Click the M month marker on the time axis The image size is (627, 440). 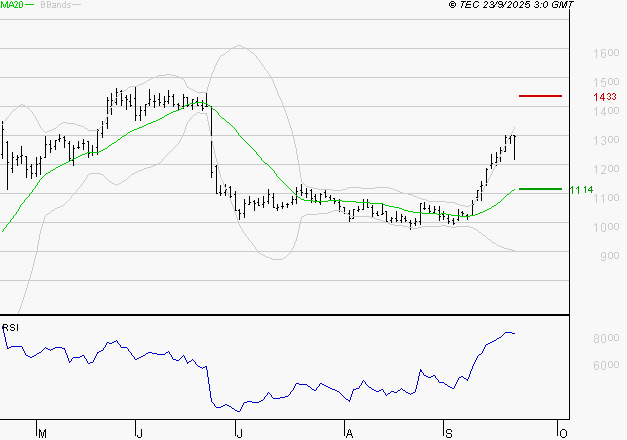tap(42, 434)
